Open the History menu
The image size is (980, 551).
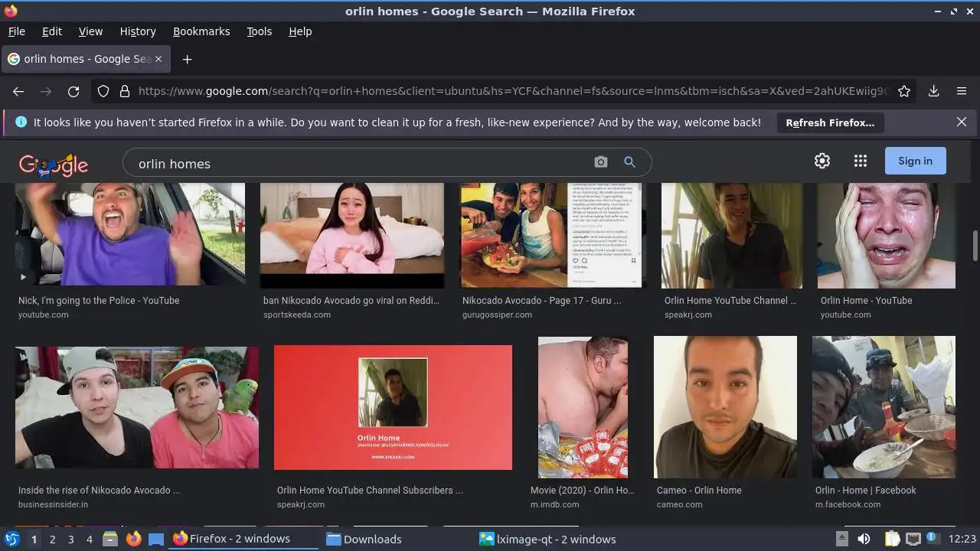click(x=138, y=31)
